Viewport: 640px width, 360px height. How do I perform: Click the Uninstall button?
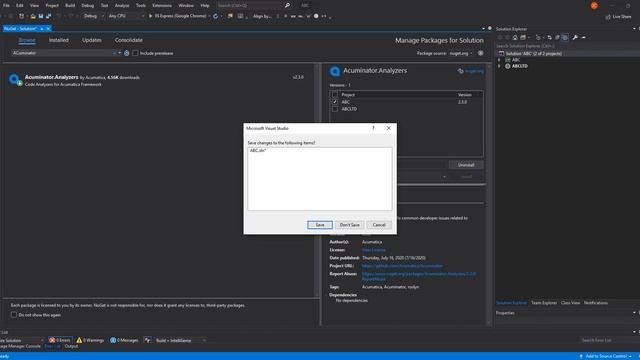coord(466,165)
